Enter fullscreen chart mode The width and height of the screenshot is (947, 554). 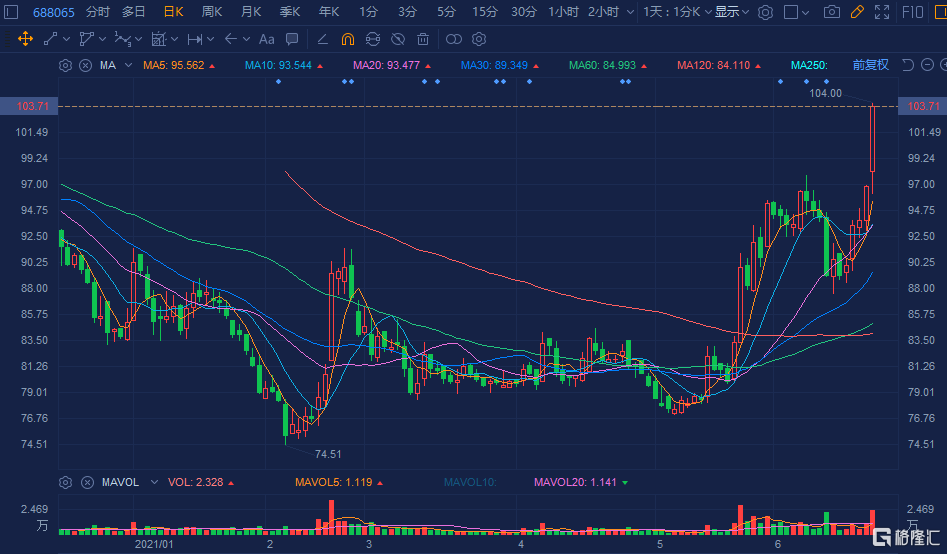[x=882, y=12]
